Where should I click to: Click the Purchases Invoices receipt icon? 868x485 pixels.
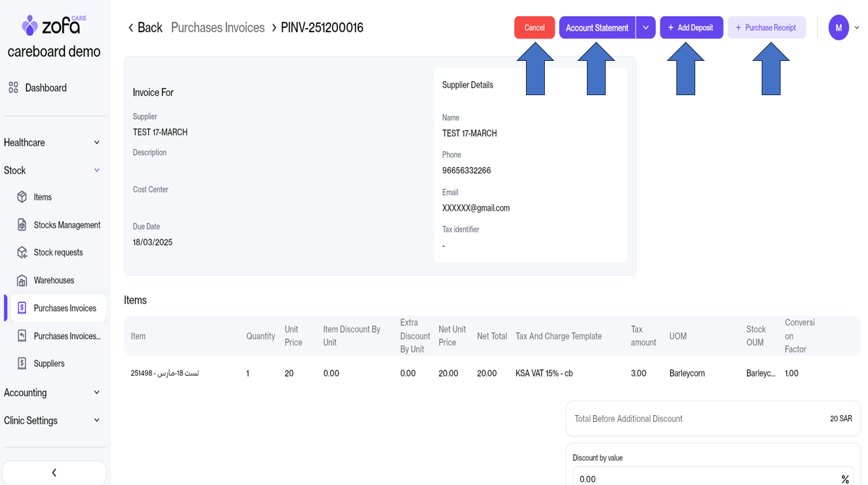pos(22,308)
